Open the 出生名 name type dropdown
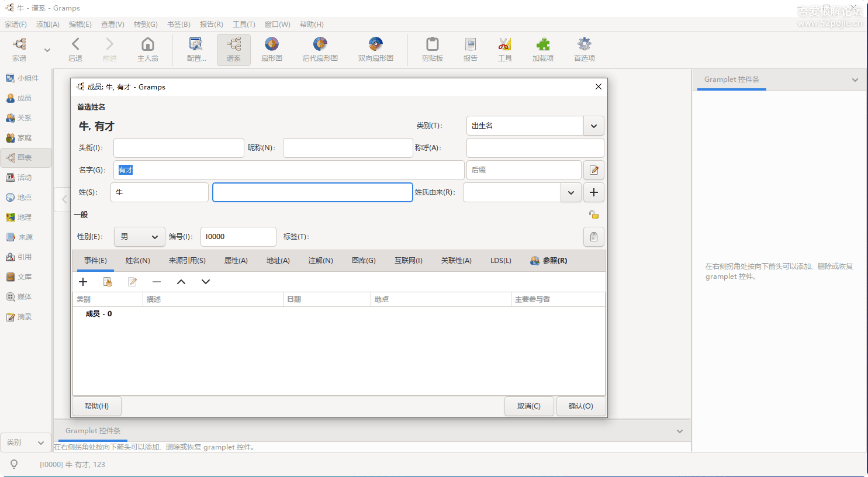The width and height of the screenshot is (868, 477). pos(593,126)
